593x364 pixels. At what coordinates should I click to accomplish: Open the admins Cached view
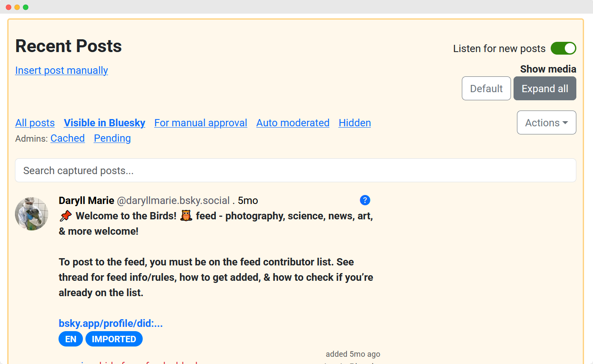pos(68,138)
